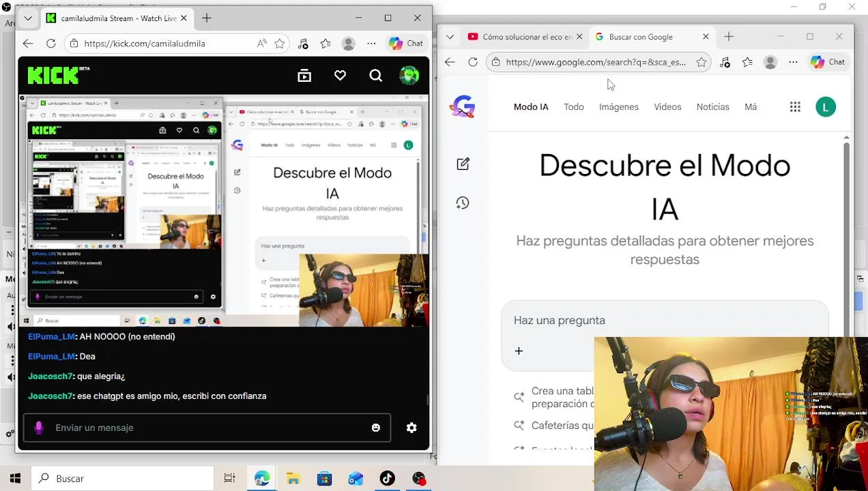Open new tab in Google browser window

(729, 37)
